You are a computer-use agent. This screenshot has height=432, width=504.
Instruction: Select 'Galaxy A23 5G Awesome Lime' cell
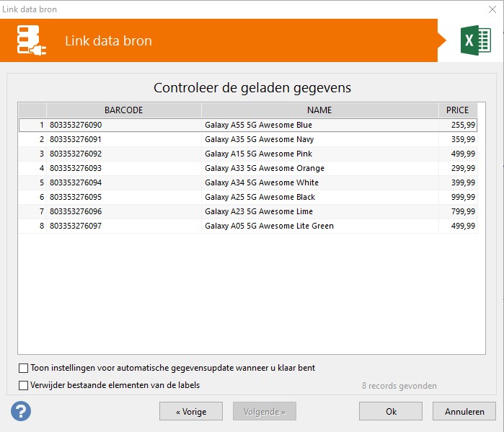point(320,212)
